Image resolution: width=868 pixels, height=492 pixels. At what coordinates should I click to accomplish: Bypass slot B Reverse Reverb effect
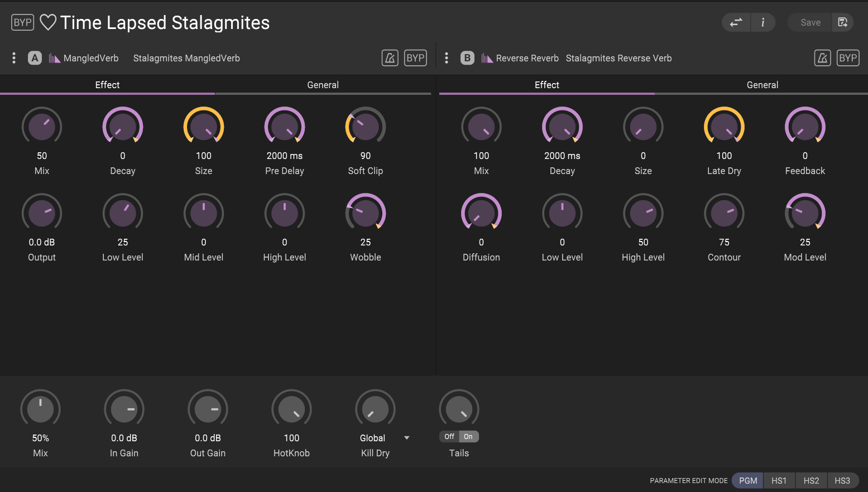(x=848, y=58)
